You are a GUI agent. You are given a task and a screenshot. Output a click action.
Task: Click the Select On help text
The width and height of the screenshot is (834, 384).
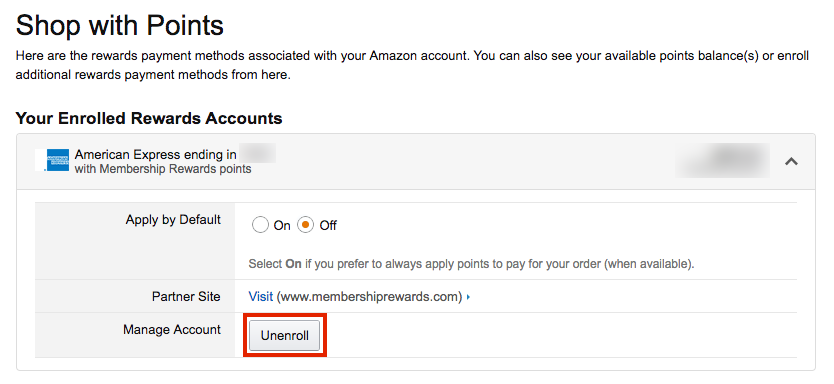coord(471,264)
